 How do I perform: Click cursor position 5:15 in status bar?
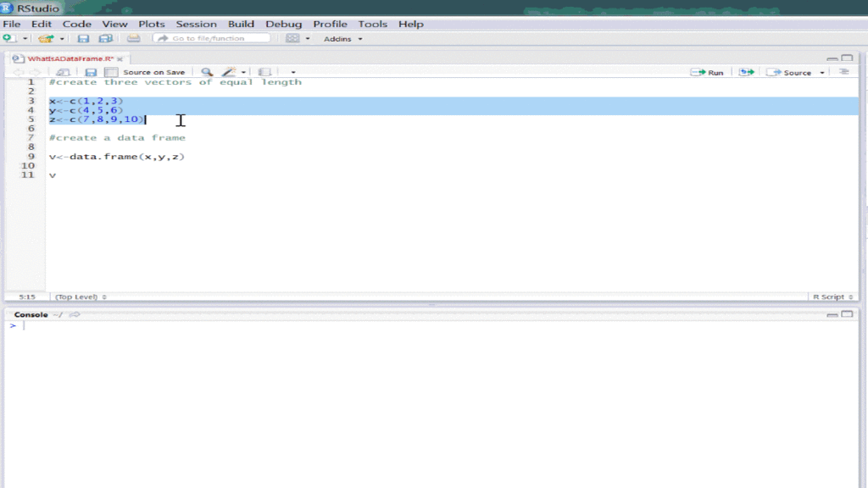click(x=27, y=297)
